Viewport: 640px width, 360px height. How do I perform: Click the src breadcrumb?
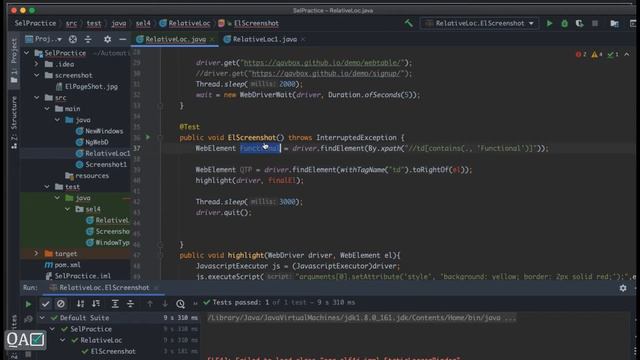point(71,23)
